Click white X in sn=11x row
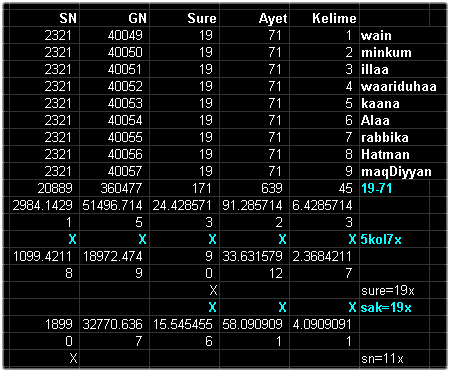 tap(73, 359)
